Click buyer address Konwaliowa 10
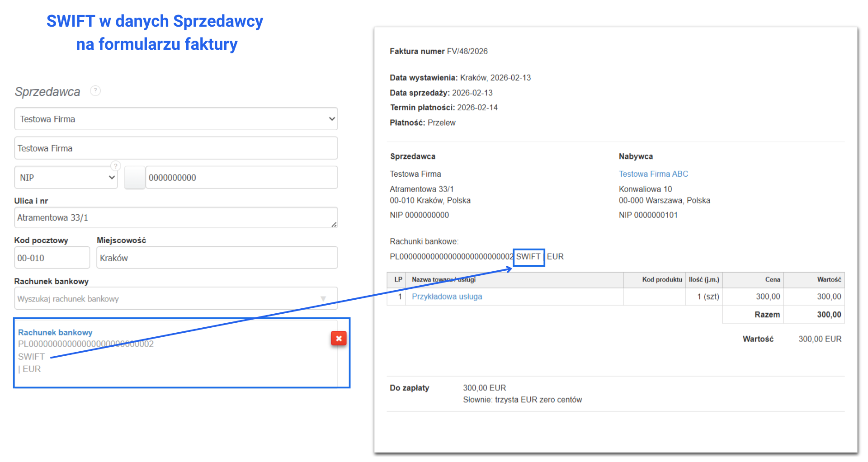 click(645, 189)
